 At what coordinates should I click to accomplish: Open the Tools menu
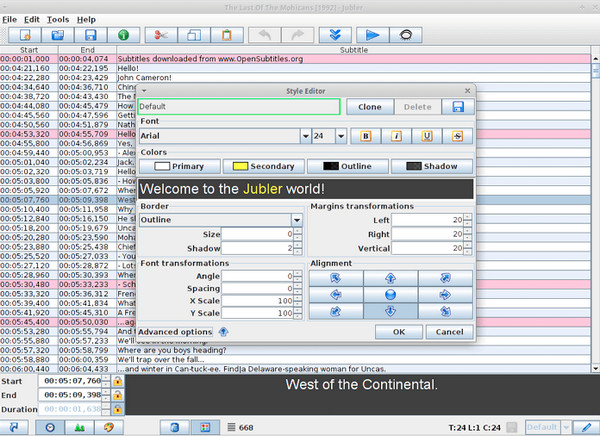pyautogui.click(x=58, y=20)
